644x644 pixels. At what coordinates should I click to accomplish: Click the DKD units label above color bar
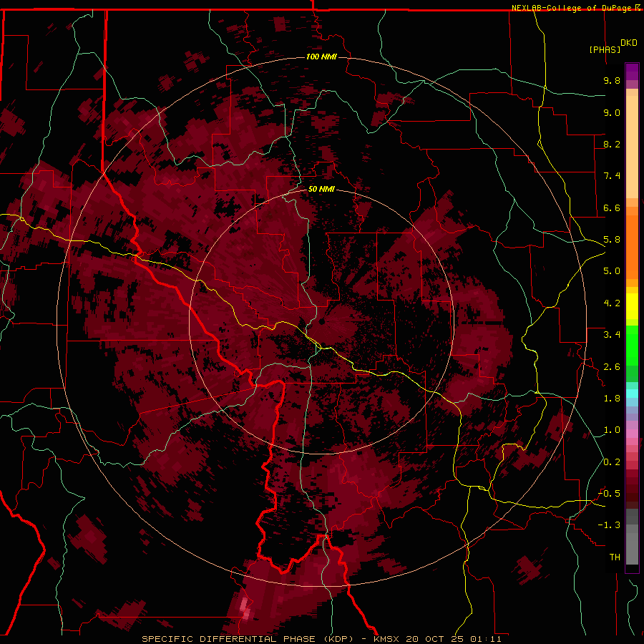click(x=629, y=43)
